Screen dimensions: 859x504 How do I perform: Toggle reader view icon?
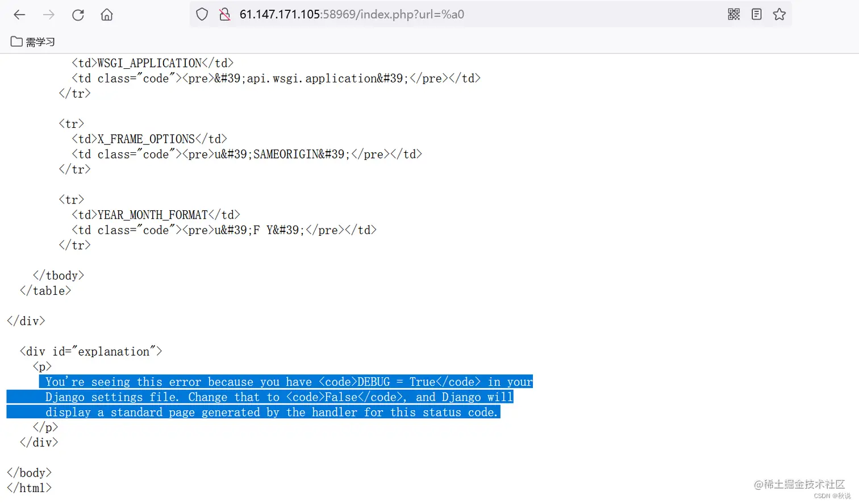point(756,14)
